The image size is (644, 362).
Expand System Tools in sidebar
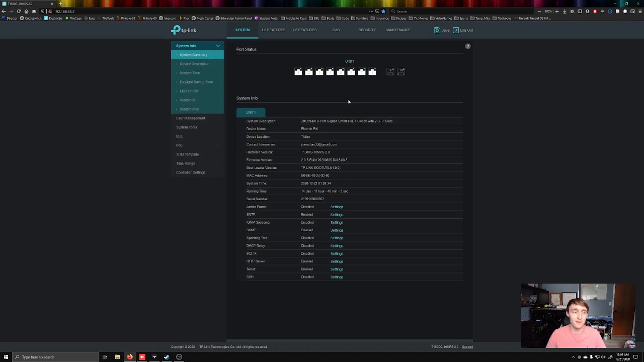pos(197,127)
